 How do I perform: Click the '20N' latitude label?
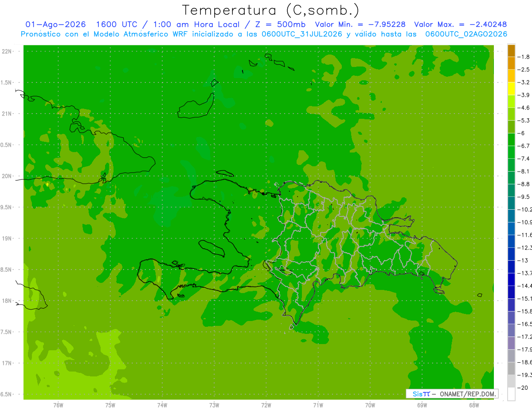point(7,176)
